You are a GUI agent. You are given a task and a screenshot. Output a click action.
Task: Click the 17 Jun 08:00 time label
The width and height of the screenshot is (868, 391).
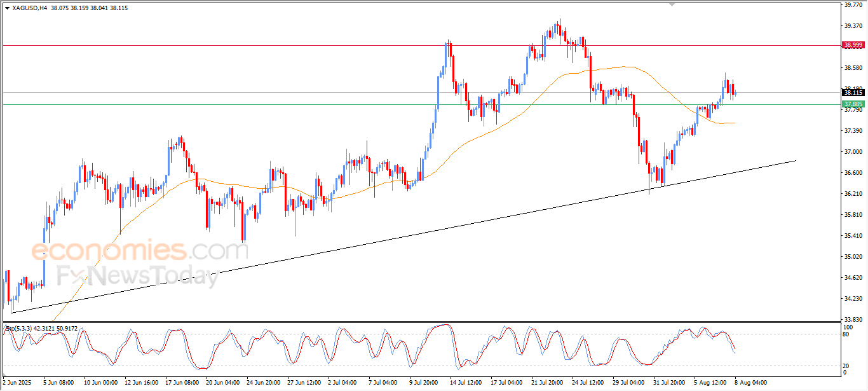(x=182, y=383)
